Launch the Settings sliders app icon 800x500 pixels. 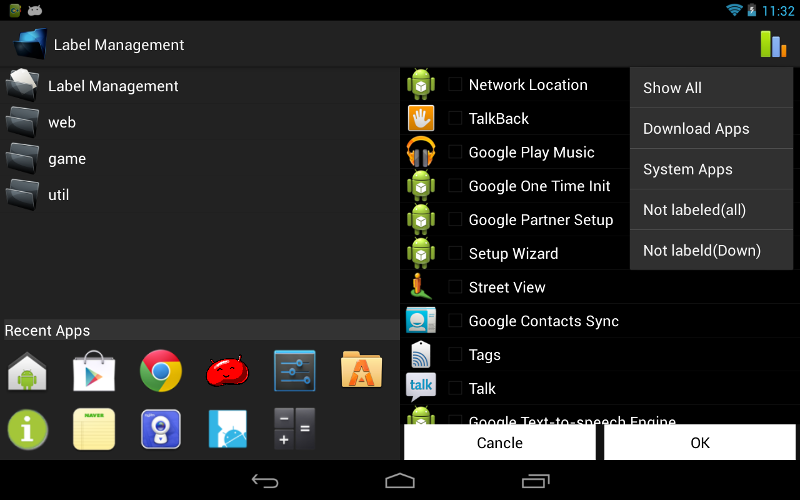point(294,371)
